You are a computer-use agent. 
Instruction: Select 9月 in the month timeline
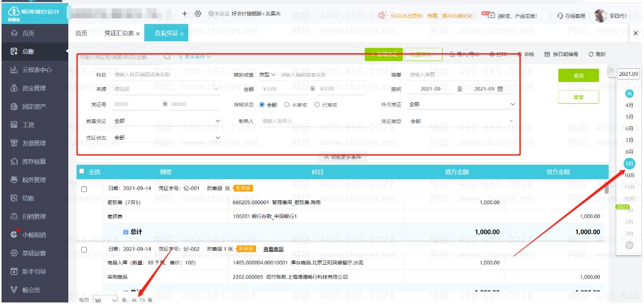629,163
